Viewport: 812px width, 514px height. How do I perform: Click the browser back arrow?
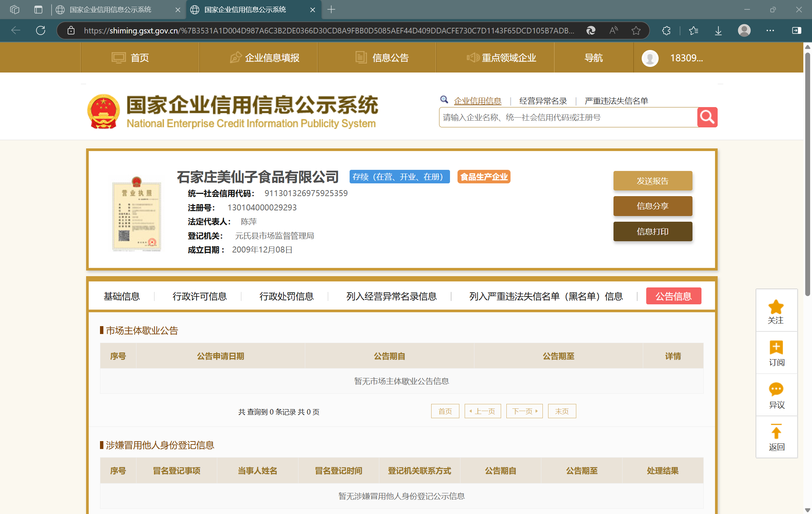point(16,30)
